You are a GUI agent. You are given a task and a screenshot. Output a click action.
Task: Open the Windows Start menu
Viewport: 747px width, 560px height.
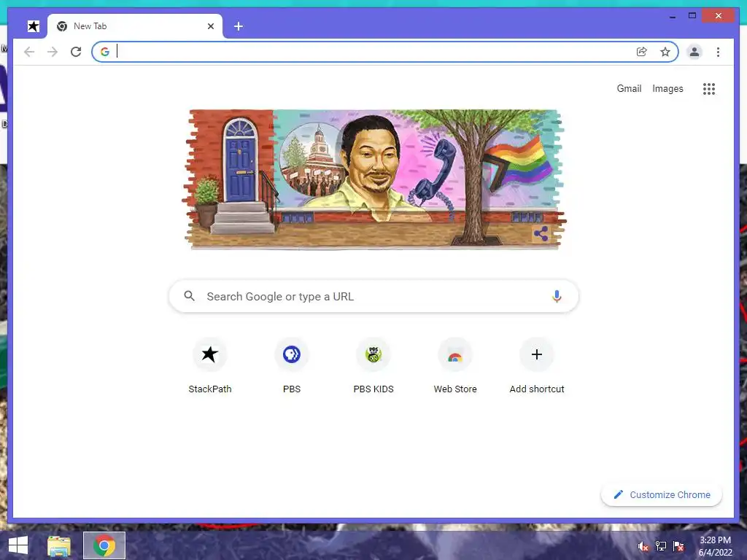18,545
